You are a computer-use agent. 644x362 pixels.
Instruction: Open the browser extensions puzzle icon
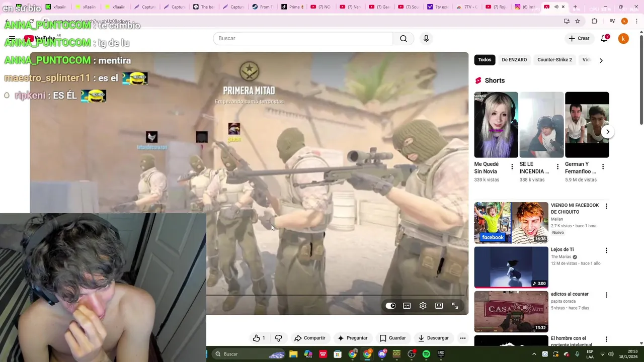(x=594, y=21)
